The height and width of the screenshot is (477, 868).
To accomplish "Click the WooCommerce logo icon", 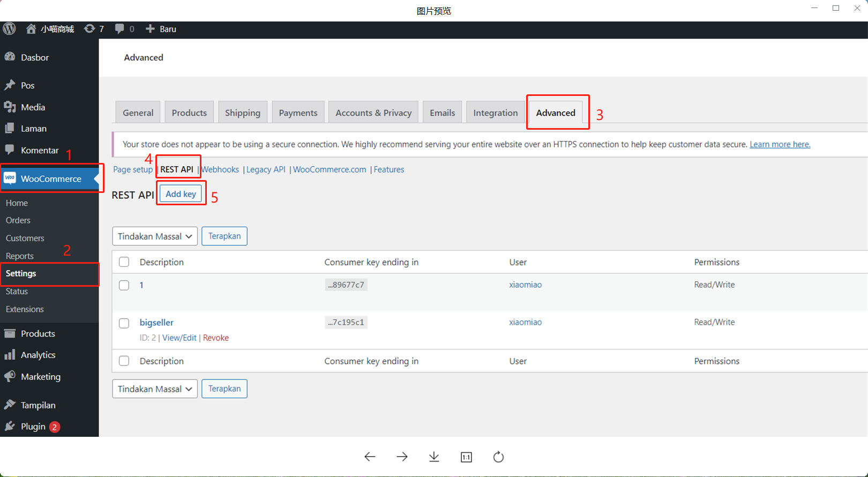I will click(x=10, y=178).
